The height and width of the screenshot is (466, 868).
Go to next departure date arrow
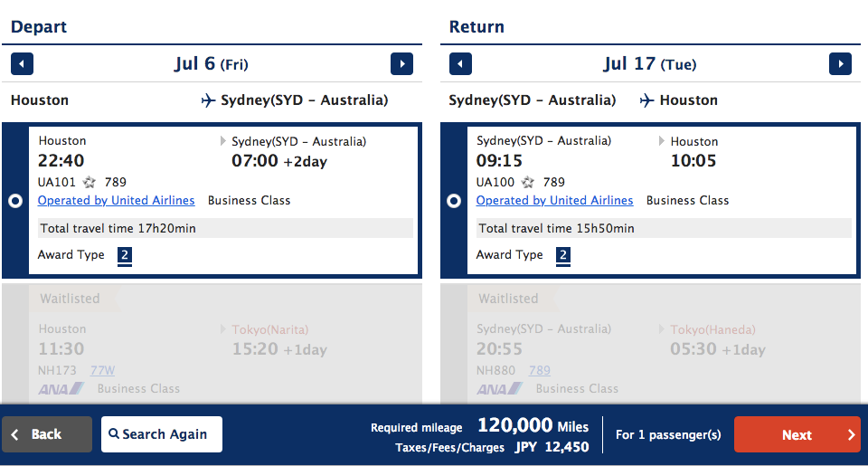click(x=401, y=63)
